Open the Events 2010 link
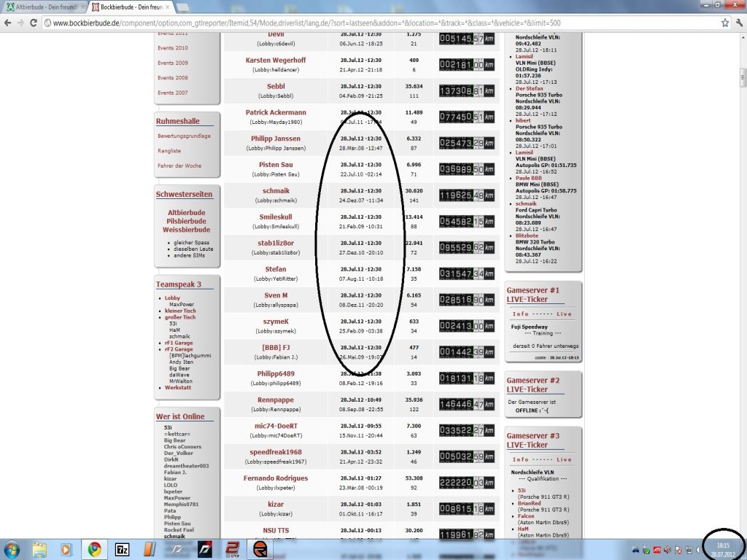 (172, 48)
